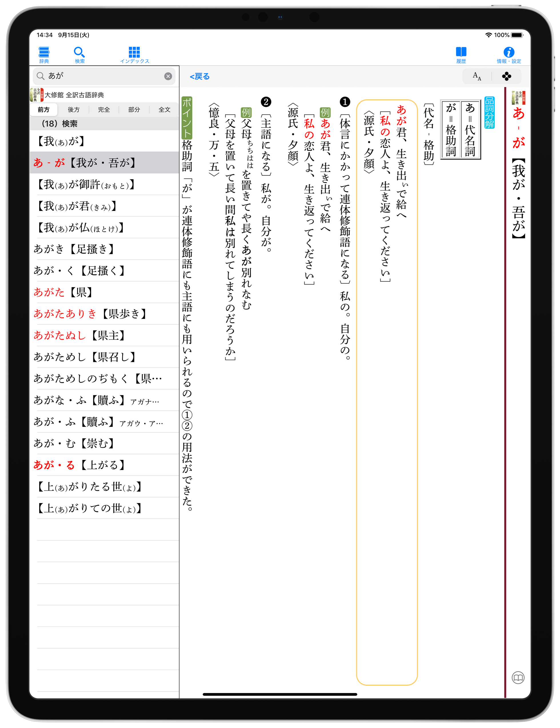Open result あが・く【足掻く】

(104, 271)
